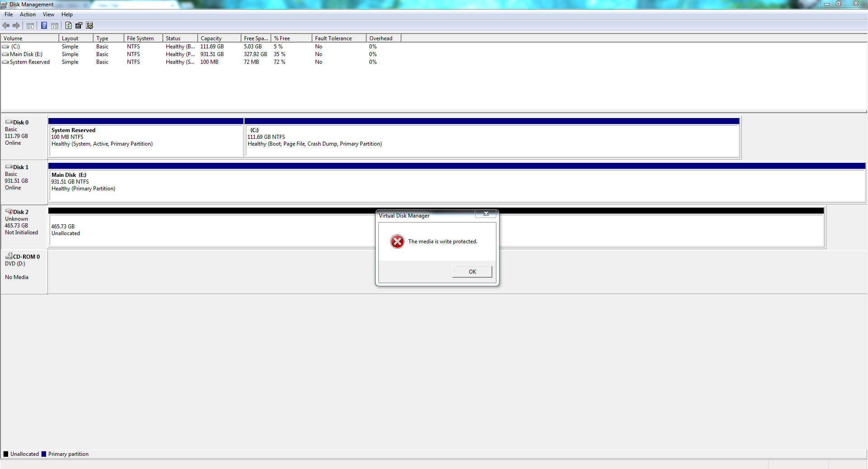Viewport: 868px width, 469px height.
Task: Click OK in the write protected dialog
Action: [472, 272]
